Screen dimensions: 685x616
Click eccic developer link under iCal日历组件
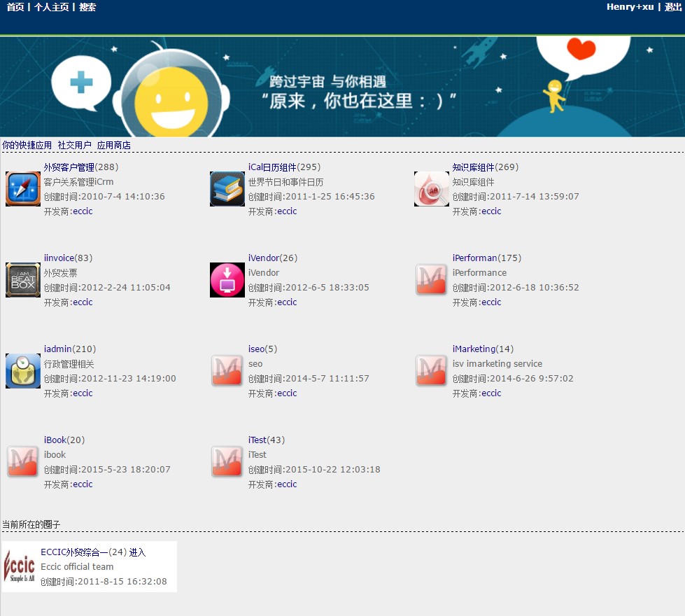click(287, 211)
